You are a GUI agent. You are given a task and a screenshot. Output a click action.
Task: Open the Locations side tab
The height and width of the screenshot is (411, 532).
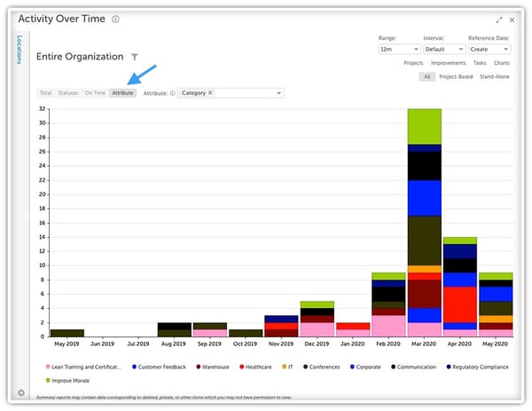(20, 50)
